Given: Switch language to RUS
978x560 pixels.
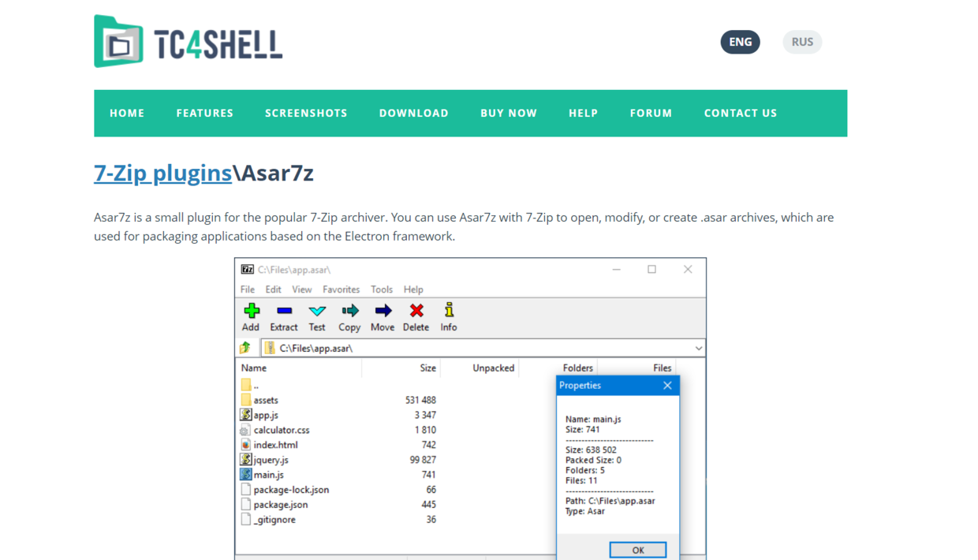Looking at the screenshot, I should pos(802,42).
